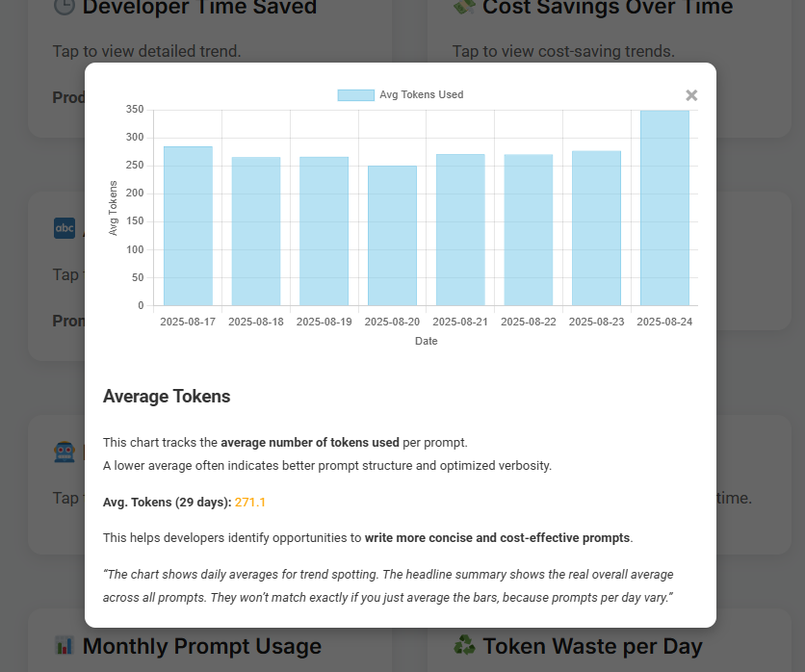Click the recycle icon next to Token Waste per Day

tap(463, 646)
